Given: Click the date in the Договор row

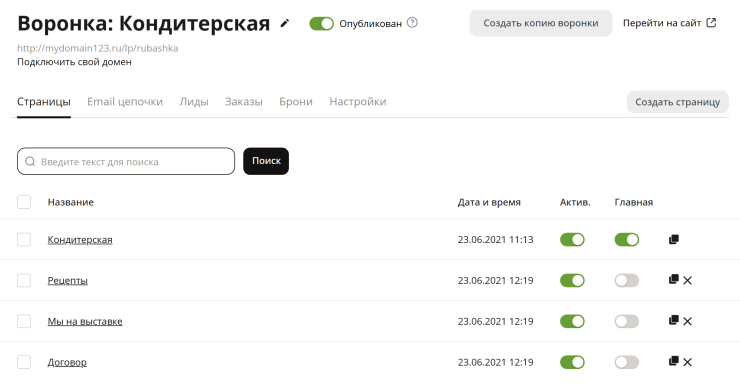Looking at the screenshot, I should pos(496,362).
